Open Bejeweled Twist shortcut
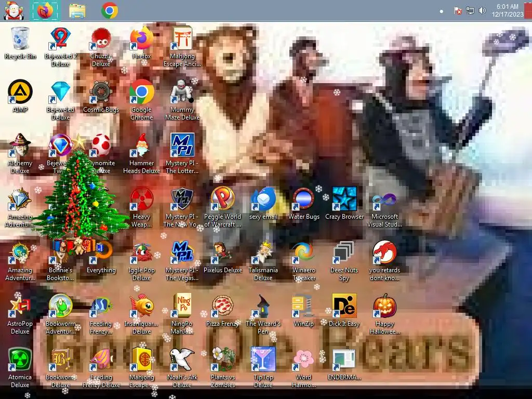Image resolution: width=532 pixels, height=399 pixels. [x=60, y=153]
